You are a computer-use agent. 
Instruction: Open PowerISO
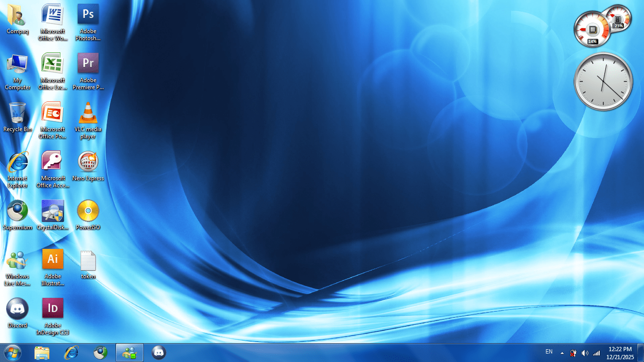pyautogui.click(x=88, y=214)
